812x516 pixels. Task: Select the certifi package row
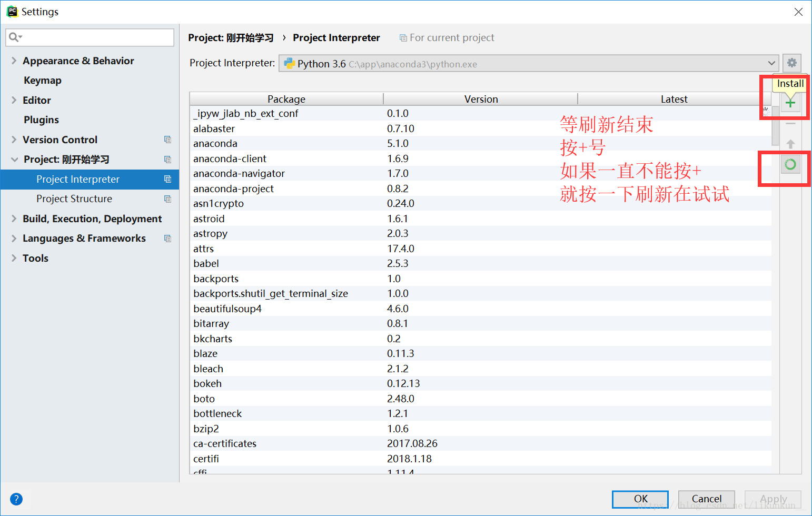480,459
